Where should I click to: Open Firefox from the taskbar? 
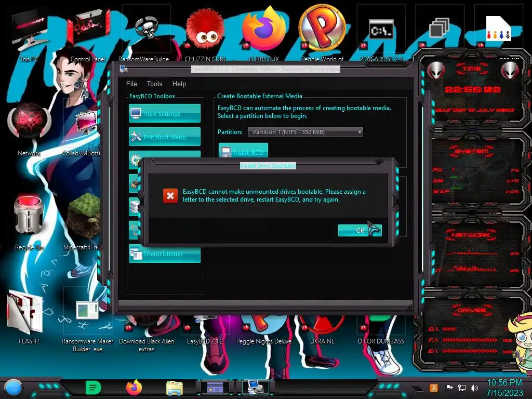[134, 388]
